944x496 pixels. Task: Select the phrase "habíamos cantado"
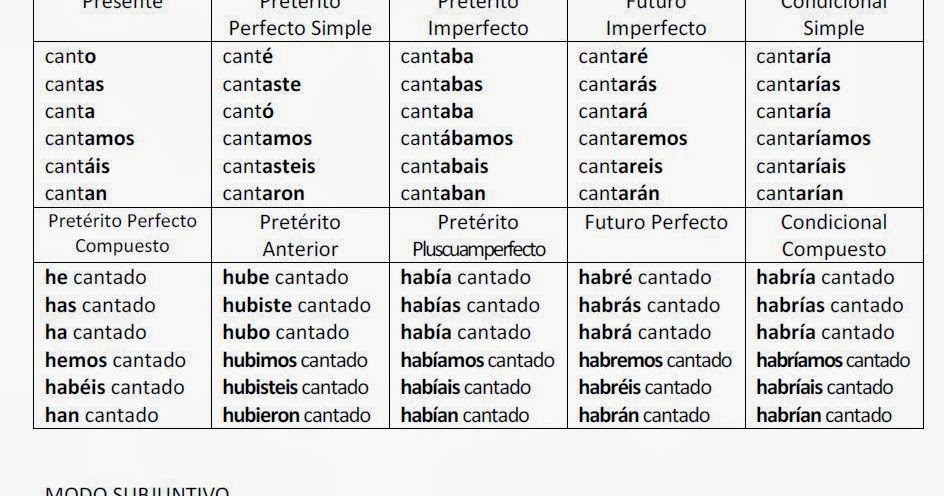pyautogui.click(x=477, y=360)
